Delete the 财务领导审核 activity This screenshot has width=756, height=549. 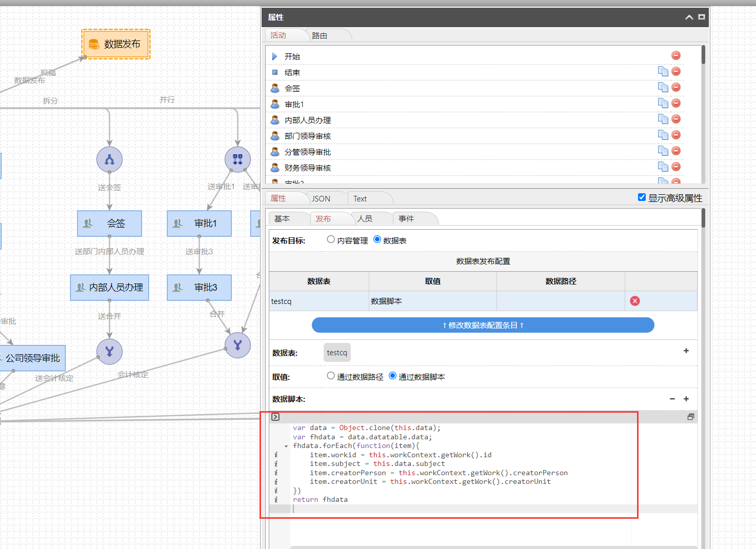pyautogui.click(x=676, y=167)
